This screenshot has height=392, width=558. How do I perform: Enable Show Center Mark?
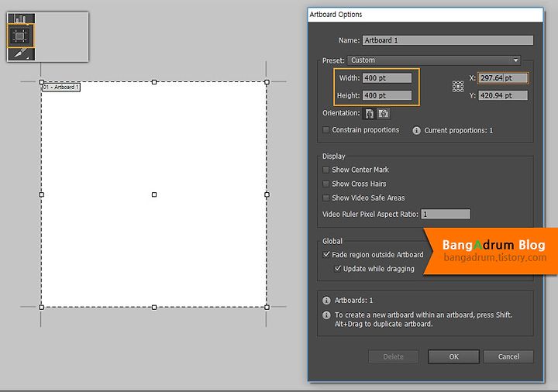[325, 170]
